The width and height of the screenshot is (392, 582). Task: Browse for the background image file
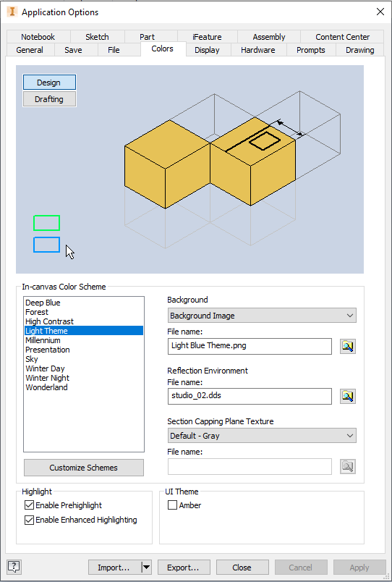pos(347,346)
